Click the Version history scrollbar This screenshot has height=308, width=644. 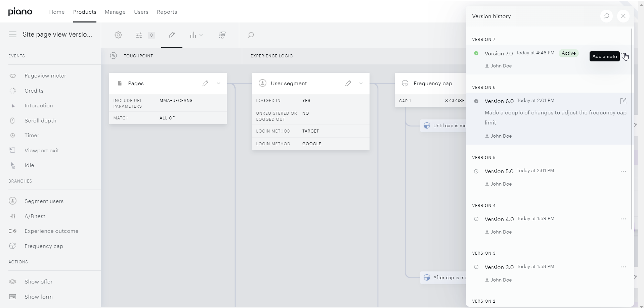pos(632,129)
